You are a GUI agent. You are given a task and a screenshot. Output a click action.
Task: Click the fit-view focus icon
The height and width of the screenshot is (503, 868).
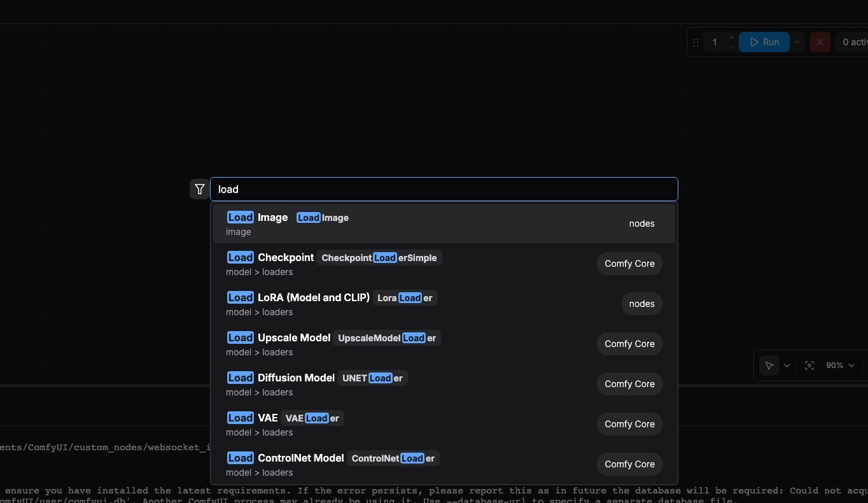click(809, 365)
